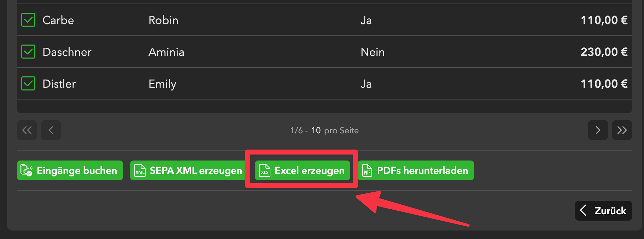Toggle the Distler row checkbox
The image size is (644, 239).
coord(28,84)
